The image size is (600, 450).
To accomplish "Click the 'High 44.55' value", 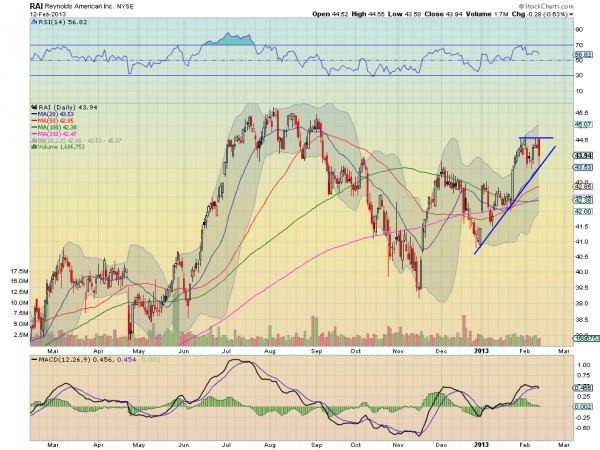I will [367, 14].
